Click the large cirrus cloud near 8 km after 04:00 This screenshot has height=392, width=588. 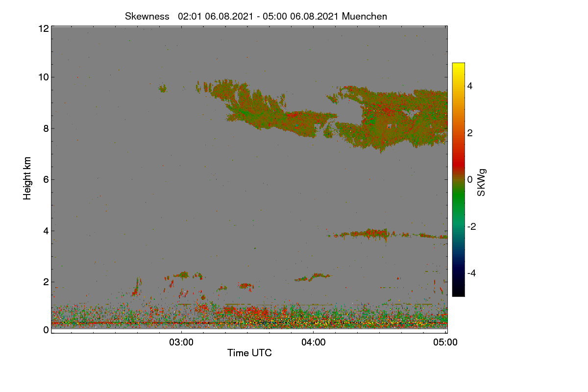(x=392, y=120)
